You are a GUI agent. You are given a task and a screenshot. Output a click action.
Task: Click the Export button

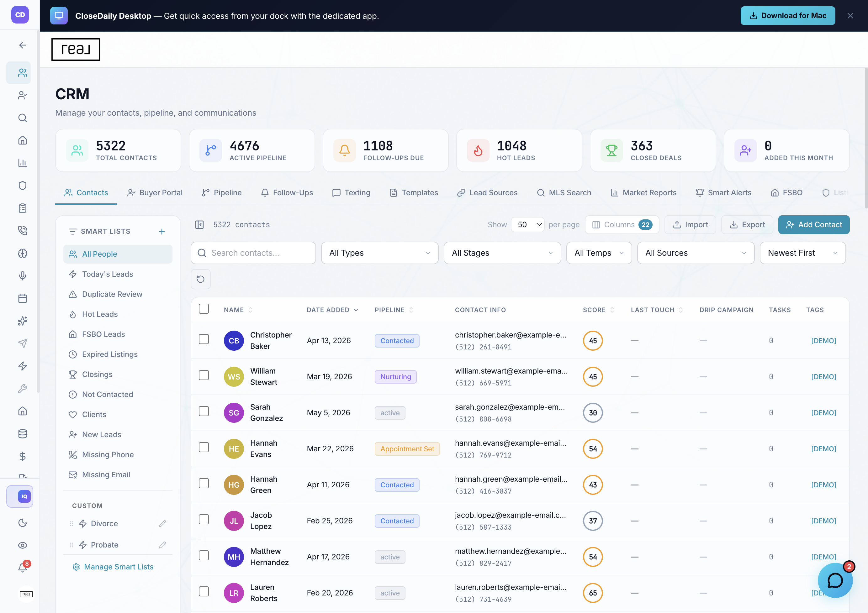coord(747,225)
